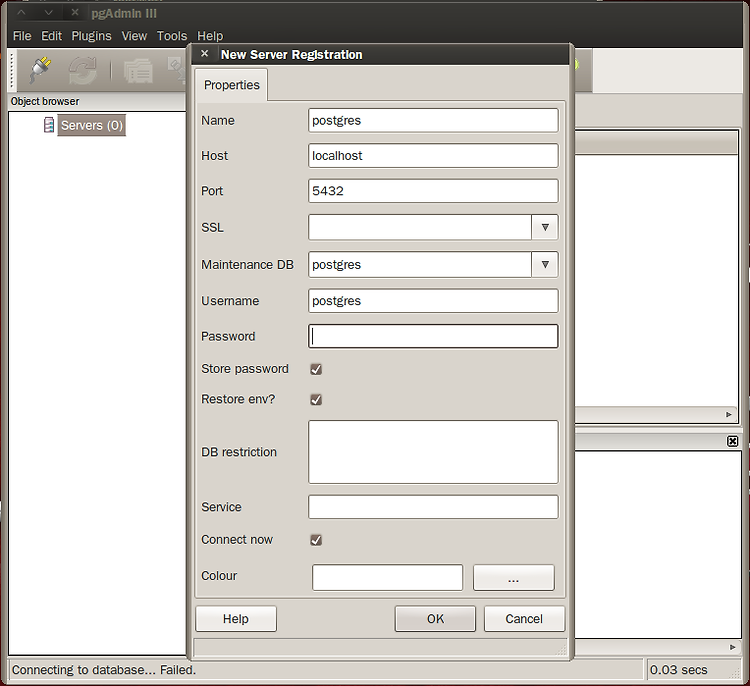Click the DB restriction text area

433,452
